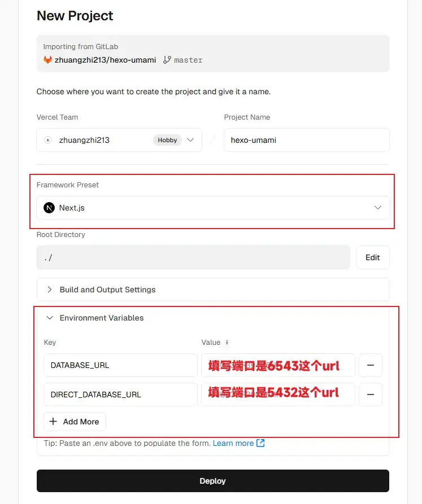Open the Vercel Team dropdown
The image size is (422, 504).
coord(119,140)
